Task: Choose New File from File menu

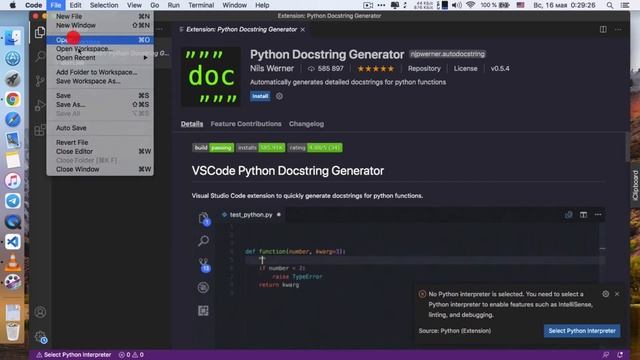Action: (x=100, y=16)
